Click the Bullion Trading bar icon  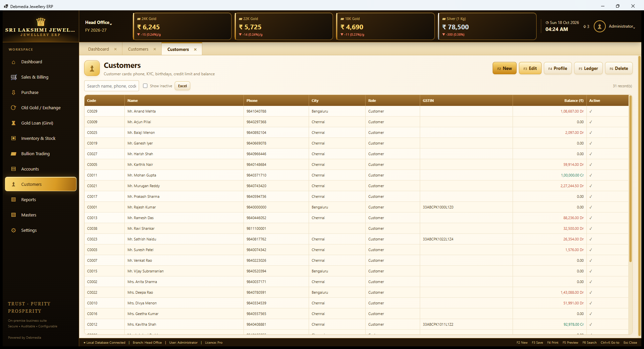(14, 154)
